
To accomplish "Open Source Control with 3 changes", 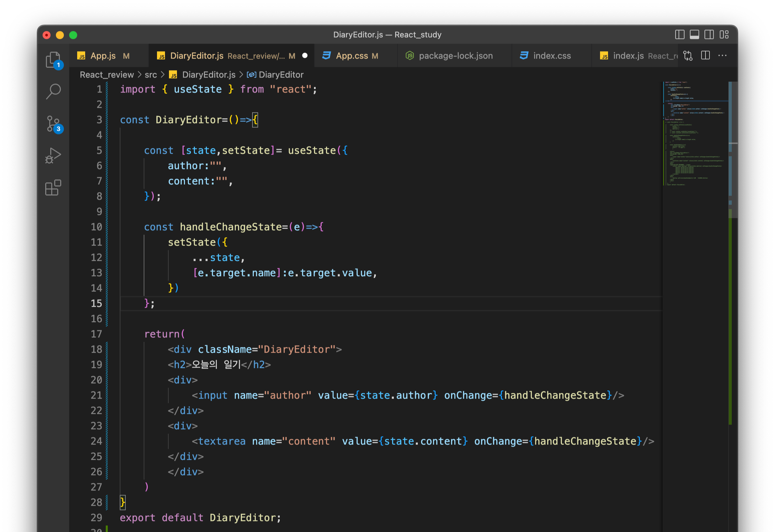I will 53,123.
